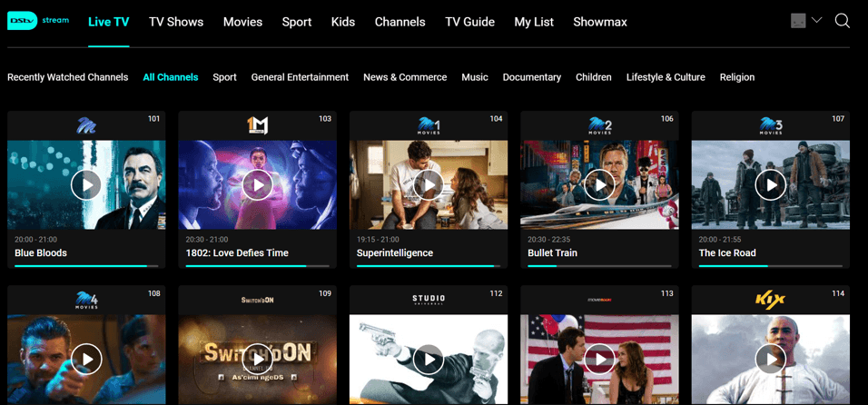Click the channel 113 logo
Screen dimensions: 868x405
(599, 300)
